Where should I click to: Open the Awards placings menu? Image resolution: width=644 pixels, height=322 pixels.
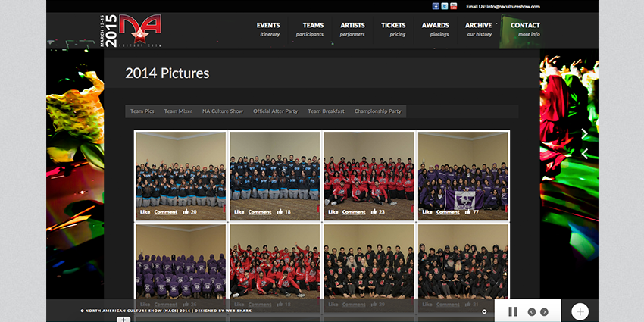(436, 30)
